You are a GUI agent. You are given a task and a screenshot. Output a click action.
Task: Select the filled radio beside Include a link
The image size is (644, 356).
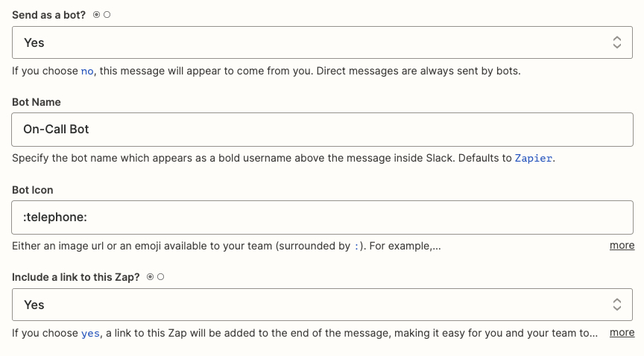click(151, 277)
